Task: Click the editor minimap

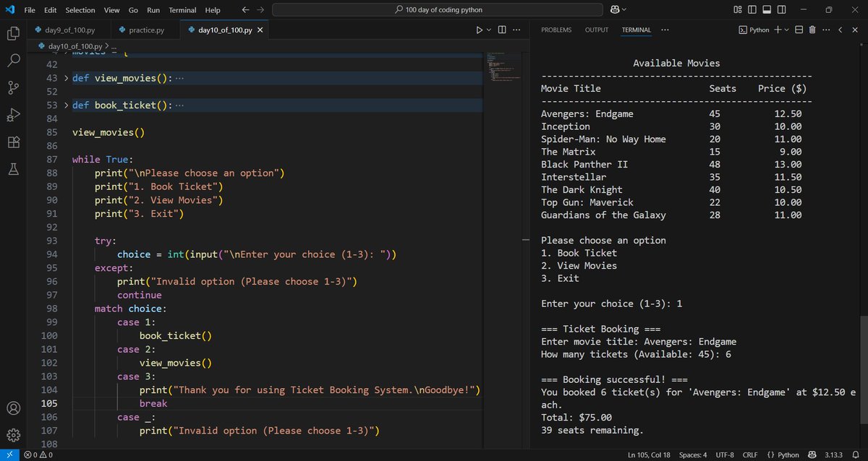Action: point(504,67)
